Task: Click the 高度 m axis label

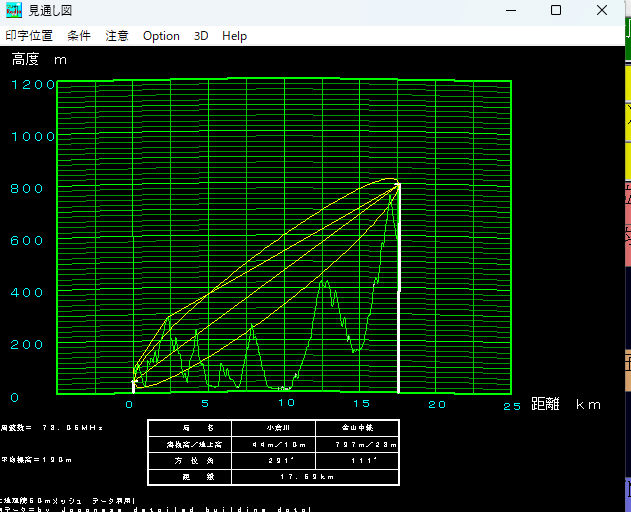Action: [x=40, y=60]
